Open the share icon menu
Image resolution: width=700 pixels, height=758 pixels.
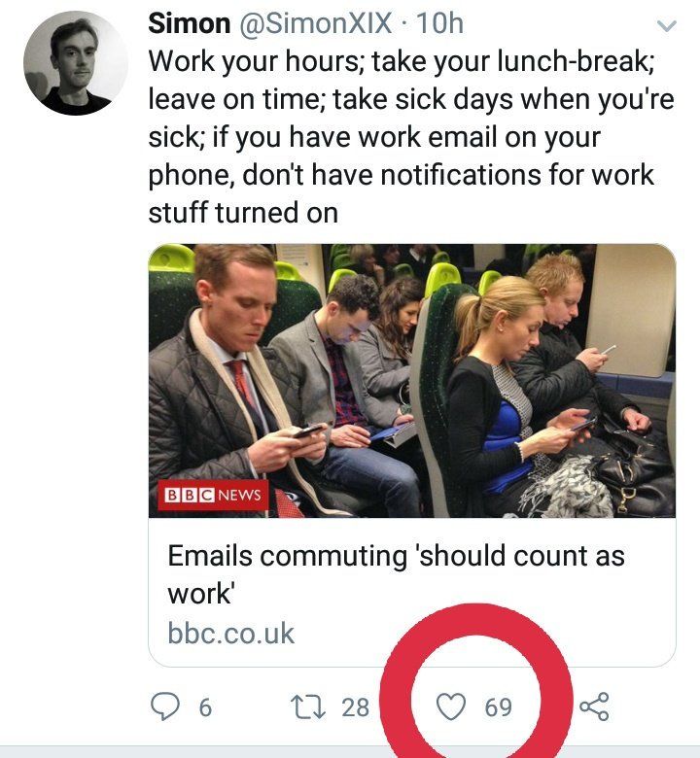[592, 706]
